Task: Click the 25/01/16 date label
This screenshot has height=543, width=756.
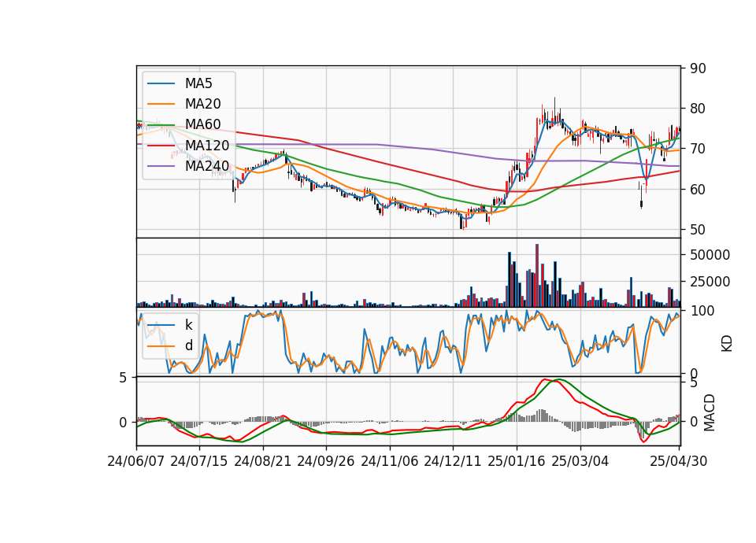Action: pyautogui.click(x=517, y=461)
